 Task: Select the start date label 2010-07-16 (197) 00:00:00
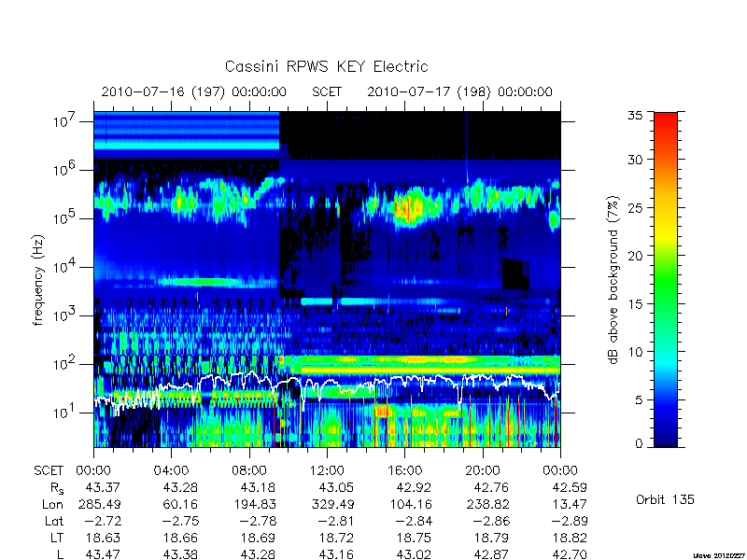(x=194, y=91)
